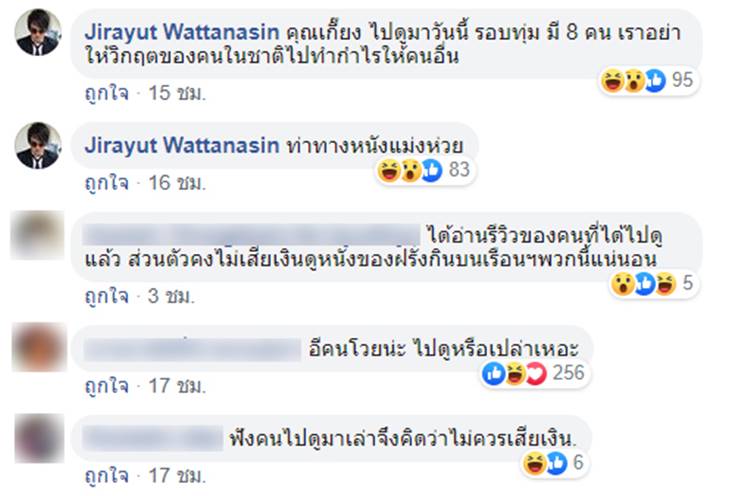This screenshot has height=496, width=750.
Task: Click the reaction icons showing 83
Action: [x=424, y=170]
